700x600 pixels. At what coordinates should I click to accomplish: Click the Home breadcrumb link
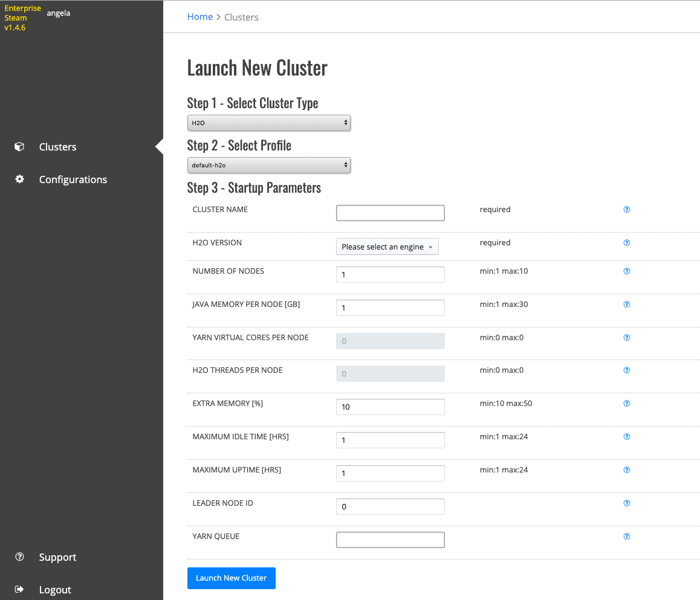[199, 17]
